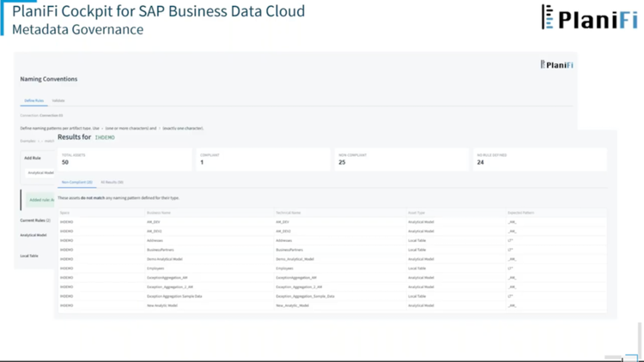Viewport: 644px width, 362px height.
Task: Click Addresses in the Business Name column
Action: click(x=155, y=240)
